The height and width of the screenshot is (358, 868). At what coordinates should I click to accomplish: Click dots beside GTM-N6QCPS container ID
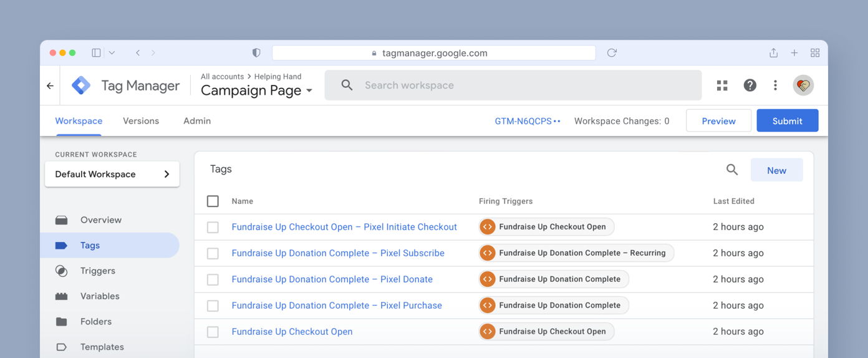click(557, 122)
